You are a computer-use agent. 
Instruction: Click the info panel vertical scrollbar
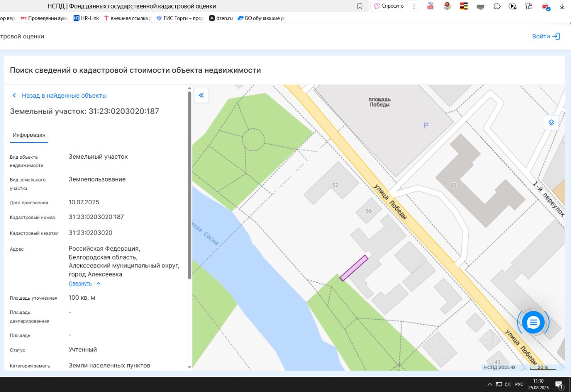[x=190, y=185]
